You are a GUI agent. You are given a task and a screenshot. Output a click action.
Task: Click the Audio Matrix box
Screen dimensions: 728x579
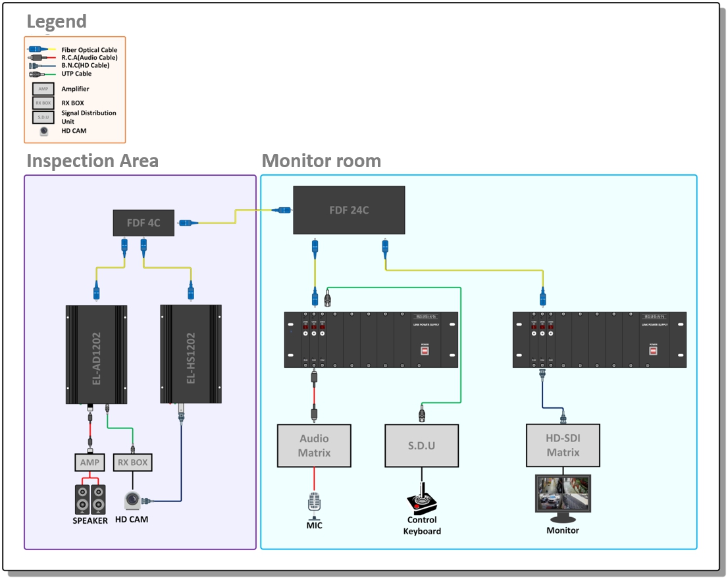pos(314,445)
